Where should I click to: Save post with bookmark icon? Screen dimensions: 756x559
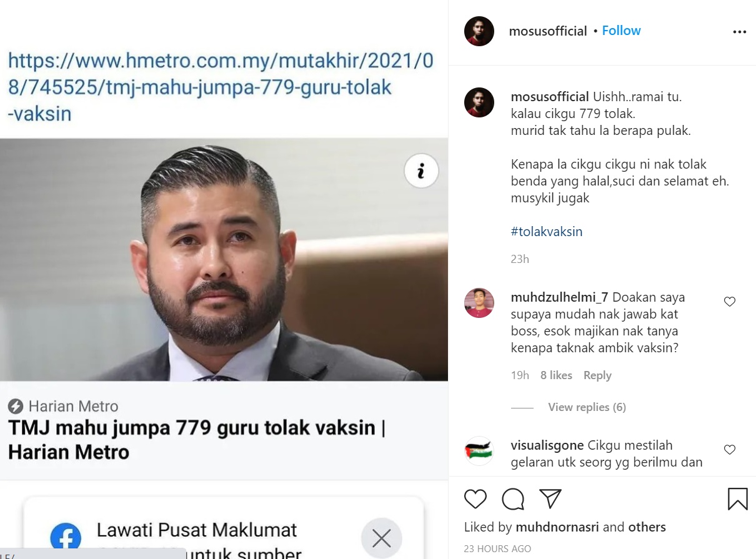coord(738,499)
